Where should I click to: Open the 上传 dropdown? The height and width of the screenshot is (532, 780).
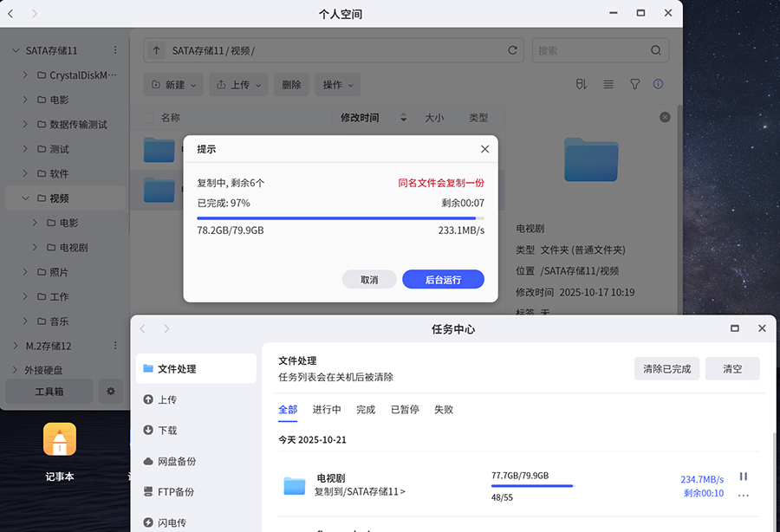(x=238, y=85)
